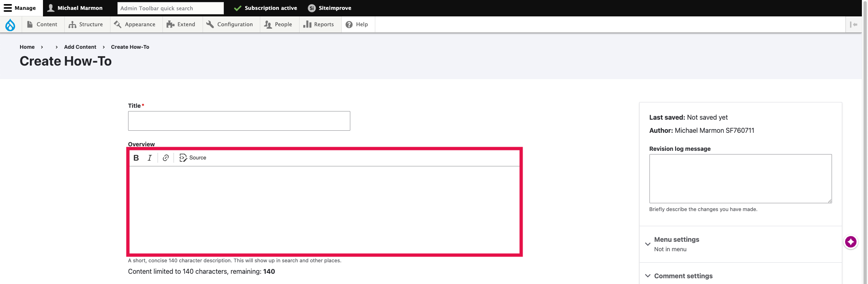Image resolution: width=868 pixels, height=284 pixels.
Task: Open Michael Marmon user menu
Action: tap(75, 8)
